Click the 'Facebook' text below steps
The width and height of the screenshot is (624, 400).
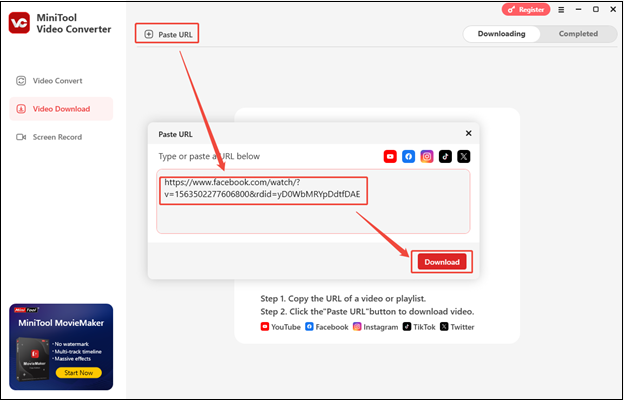coord(332,327)
